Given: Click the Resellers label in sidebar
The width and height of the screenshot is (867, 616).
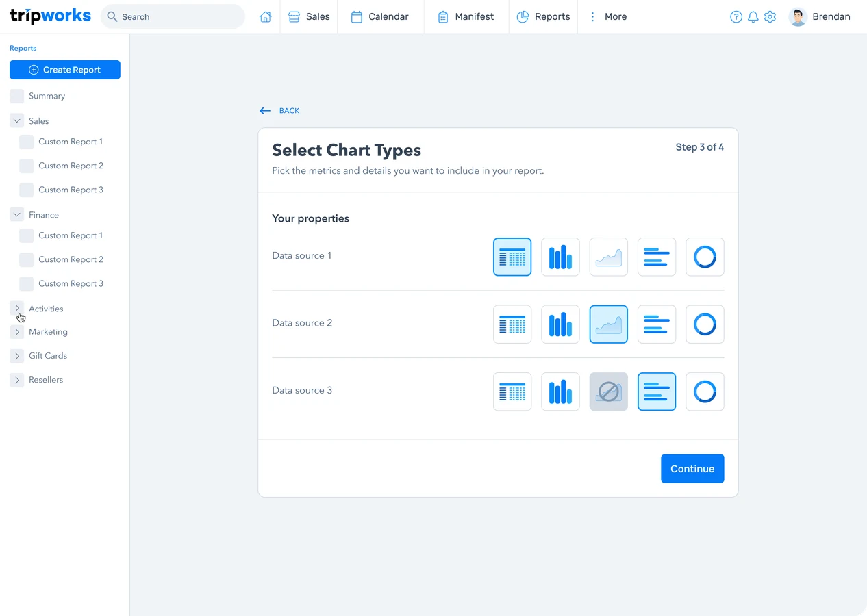Looking at the screenshot, I should (x=46, y=380).
